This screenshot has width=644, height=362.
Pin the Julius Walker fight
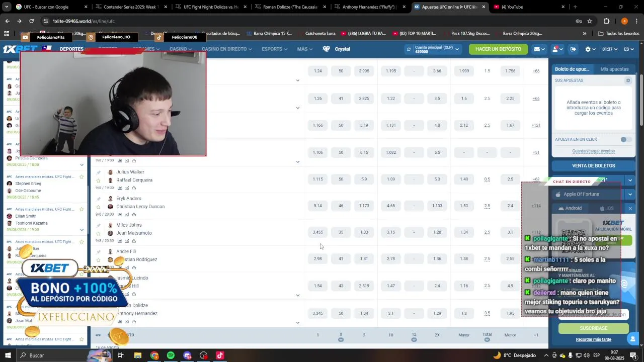coord(99,172)
